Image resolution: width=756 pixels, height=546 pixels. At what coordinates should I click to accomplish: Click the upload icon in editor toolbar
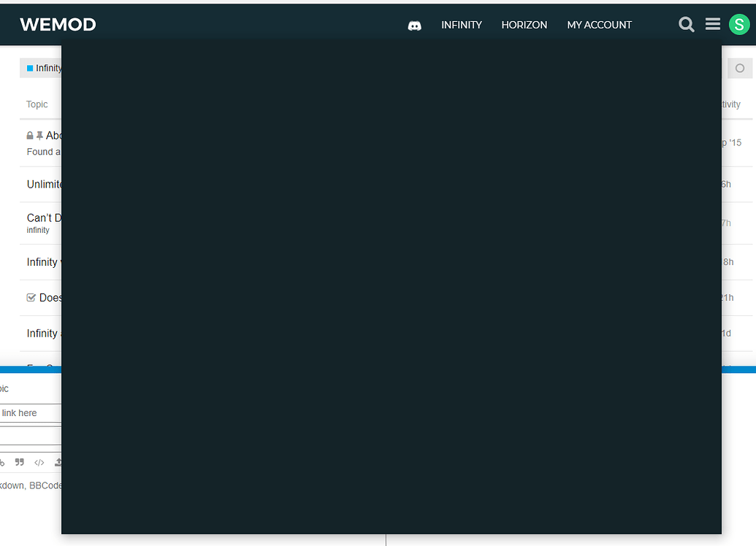point(58,462)
